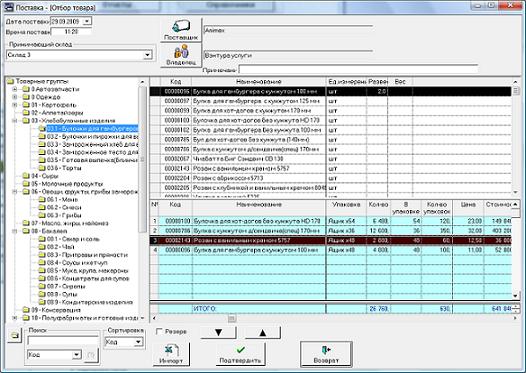Click the Импорт button
This screenshot has height=373, width=526.
tap(171, 354)
